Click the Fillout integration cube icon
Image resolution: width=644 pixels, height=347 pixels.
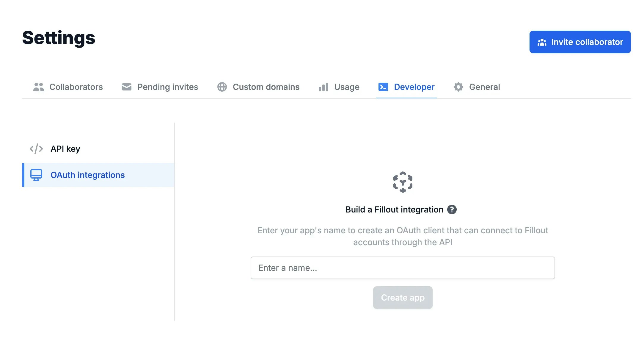403,182
